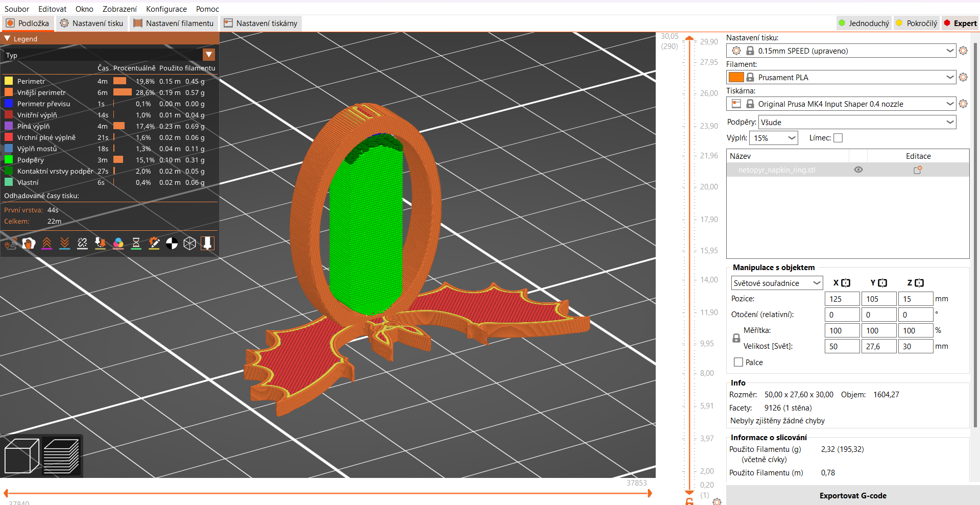This screenshot has width=980, height=505.
Task: Open printer settings gear next to Original Prusa MK4
Action: coord(963,104)
